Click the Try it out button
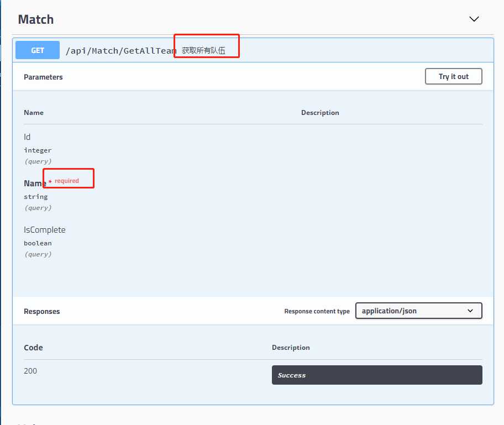 click(453, 76)
